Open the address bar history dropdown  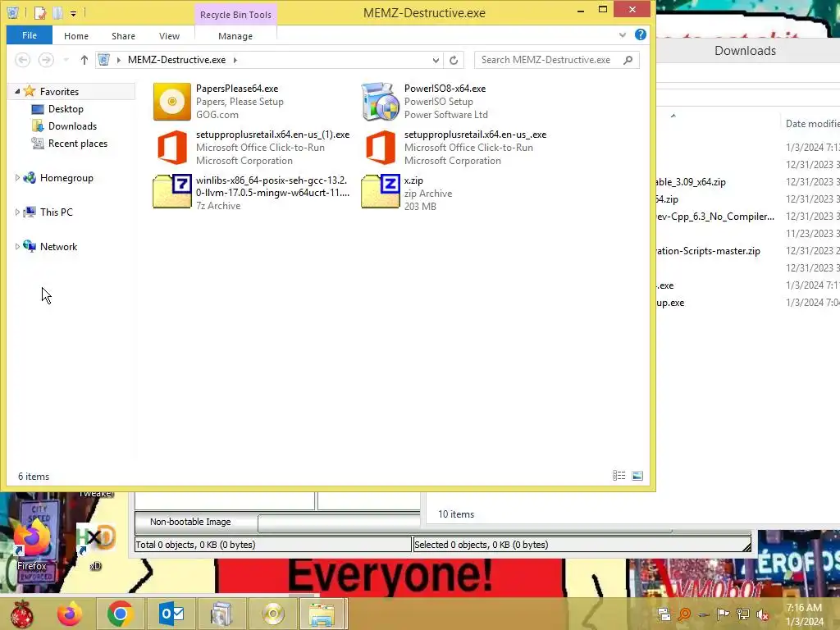(436, 60)
